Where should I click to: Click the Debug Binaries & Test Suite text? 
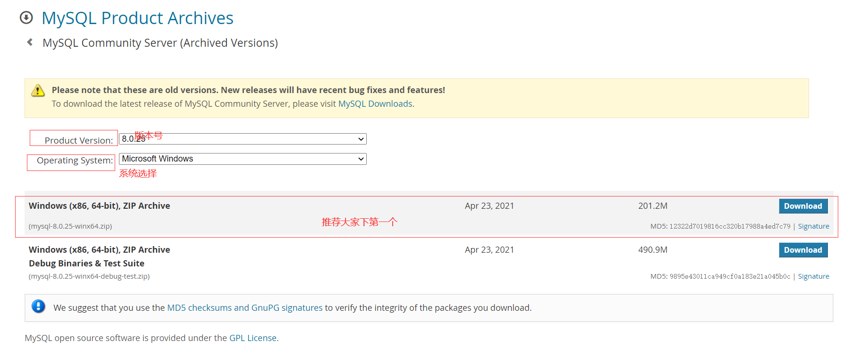(x=86, y=264)
